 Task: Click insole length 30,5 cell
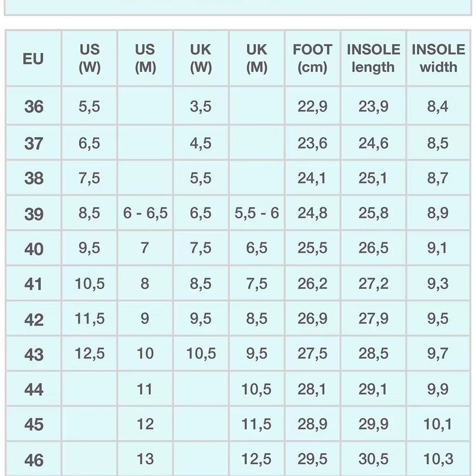(373, 459)
